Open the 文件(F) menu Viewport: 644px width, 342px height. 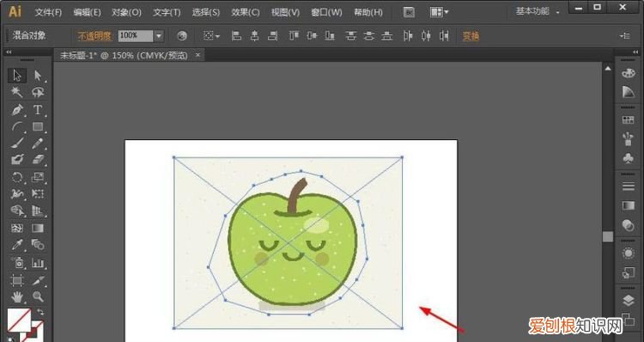pos(48,12)
